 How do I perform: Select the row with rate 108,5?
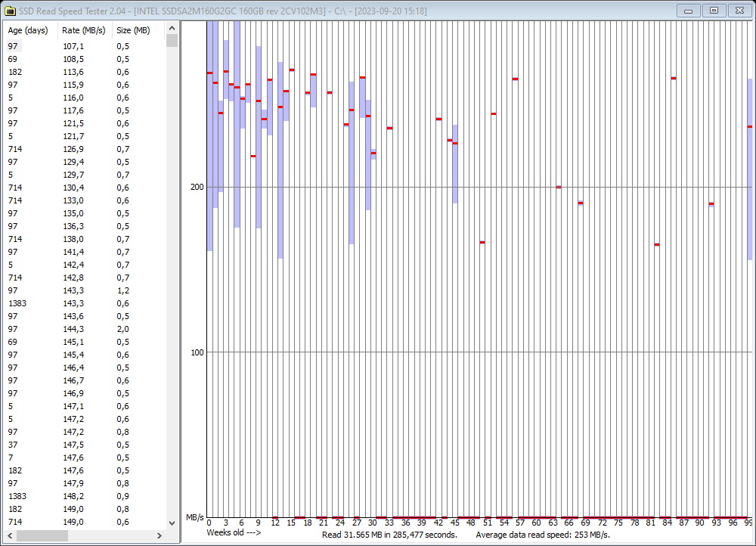point(85,59)
